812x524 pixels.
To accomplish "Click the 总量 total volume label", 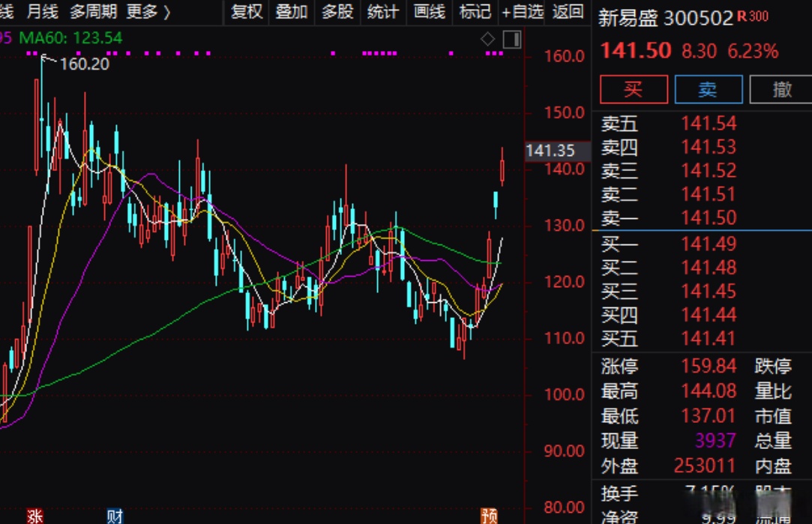I will tap(773, 441).
